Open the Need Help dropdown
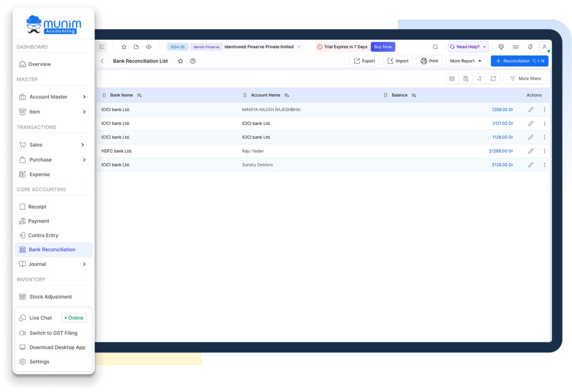This screenshot has width=572, height=392. point(468,47)
